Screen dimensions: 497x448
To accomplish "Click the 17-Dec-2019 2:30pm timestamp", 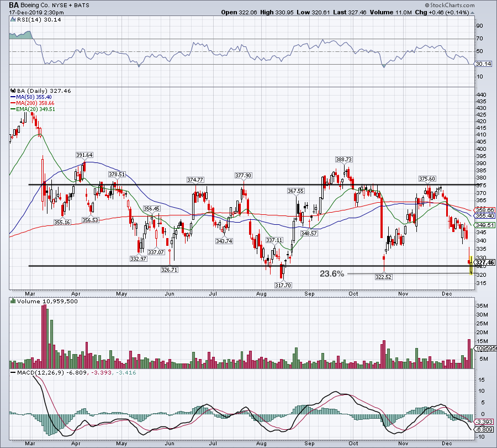I will (36, 13).
